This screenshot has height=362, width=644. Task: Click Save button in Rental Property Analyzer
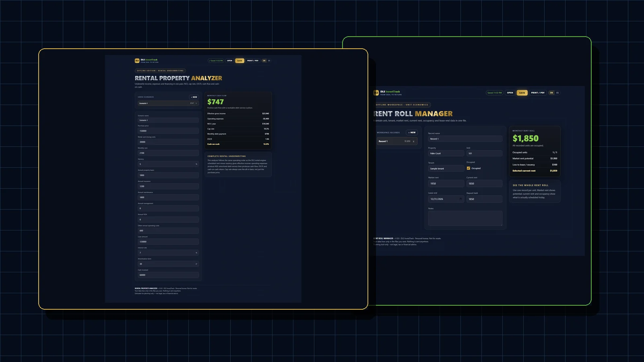pyautogui.click(x=239, y=61)
